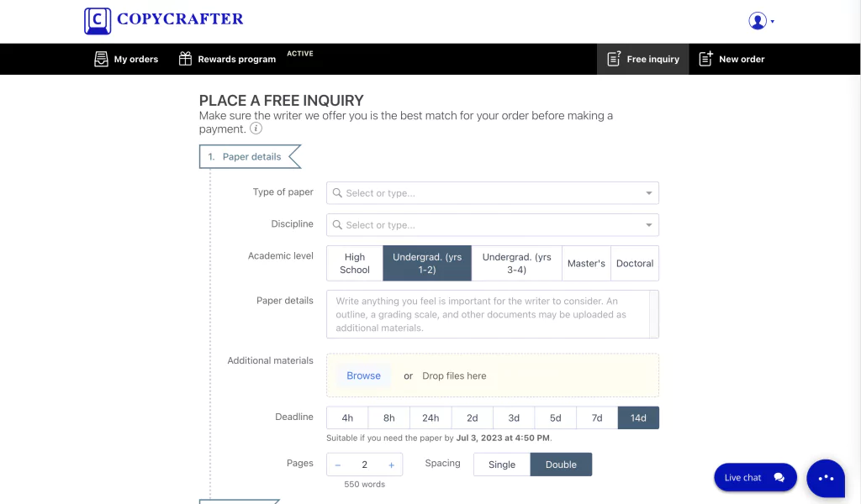Click the Free inquiry document icon
861x504 pixels.
[x=614, y=59]
